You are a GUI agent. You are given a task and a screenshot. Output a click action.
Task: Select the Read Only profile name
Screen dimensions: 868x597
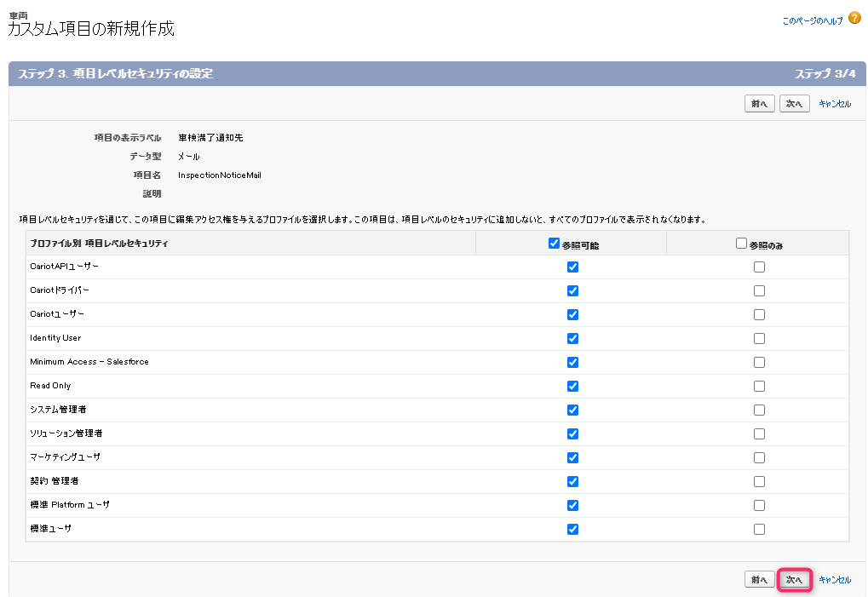coord(50,385)
